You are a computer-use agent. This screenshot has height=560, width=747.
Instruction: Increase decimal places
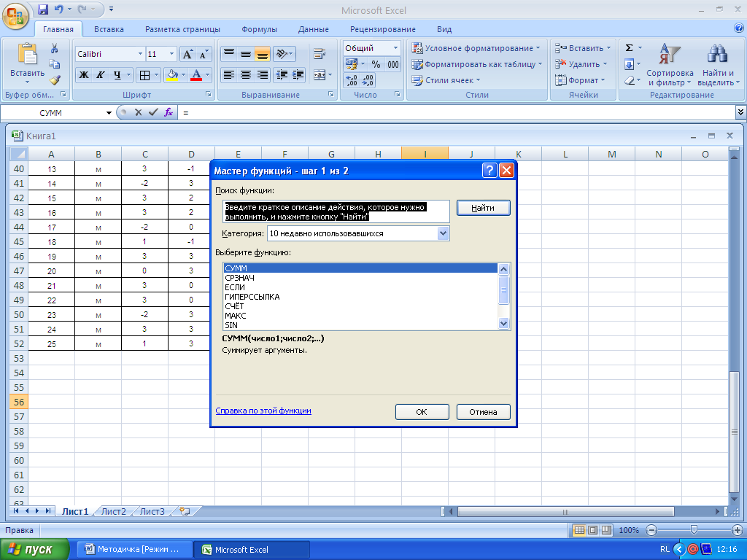click(352, 80)
